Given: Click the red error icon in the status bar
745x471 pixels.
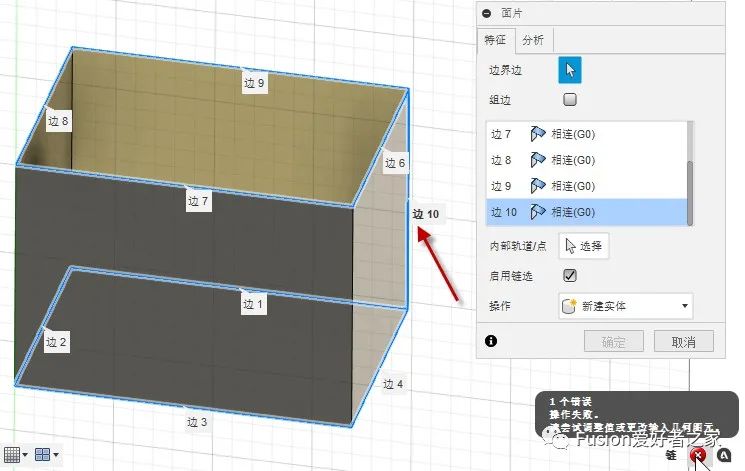Looking at the screenshot, I should 698,455.
